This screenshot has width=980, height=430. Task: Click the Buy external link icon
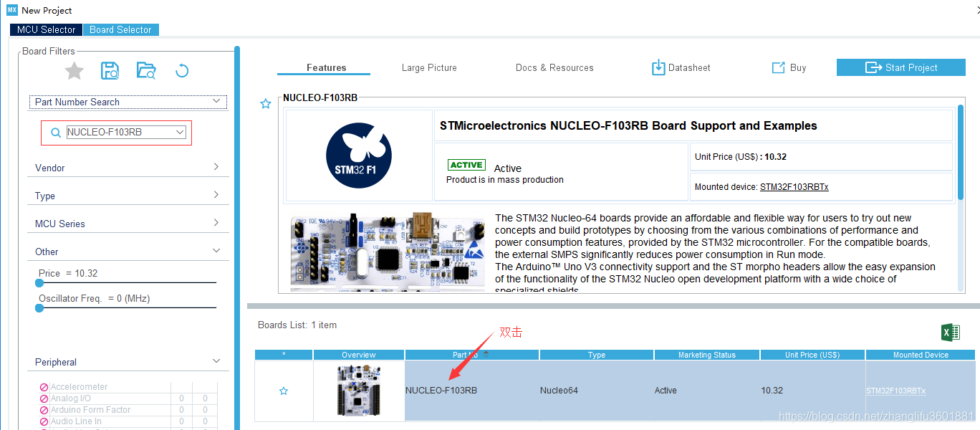778,67
